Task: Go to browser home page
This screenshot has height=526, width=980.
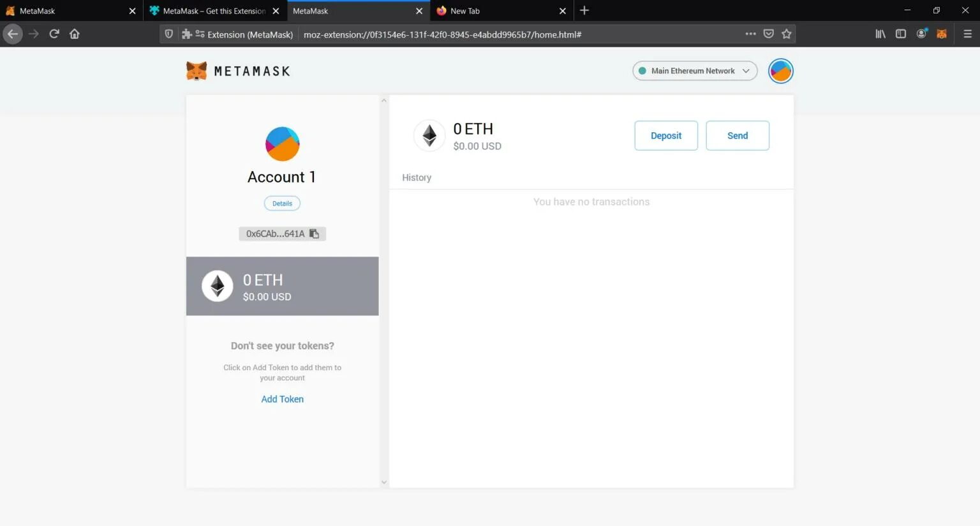Action: [x=75, y=34]
